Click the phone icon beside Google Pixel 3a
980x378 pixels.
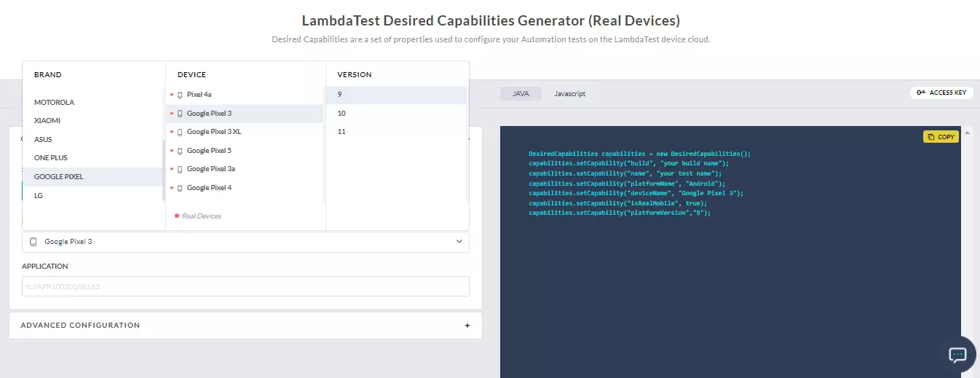(x=180, y=169)
